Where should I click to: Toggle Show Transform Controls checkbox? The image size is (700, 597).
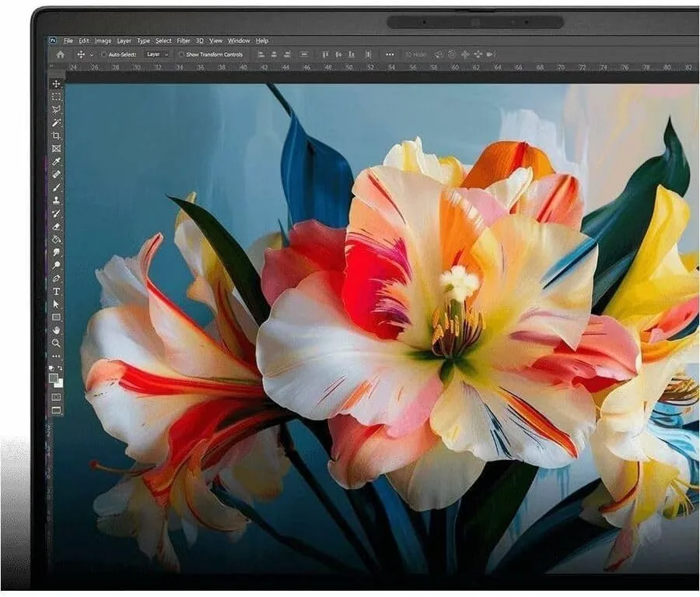click(181, 54)
